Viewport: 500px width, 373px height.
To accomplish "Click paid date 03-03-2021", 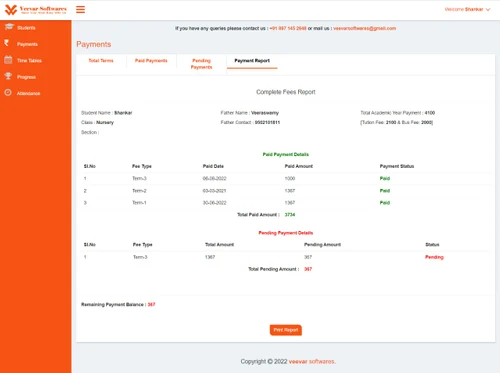I will pos(215,191).
